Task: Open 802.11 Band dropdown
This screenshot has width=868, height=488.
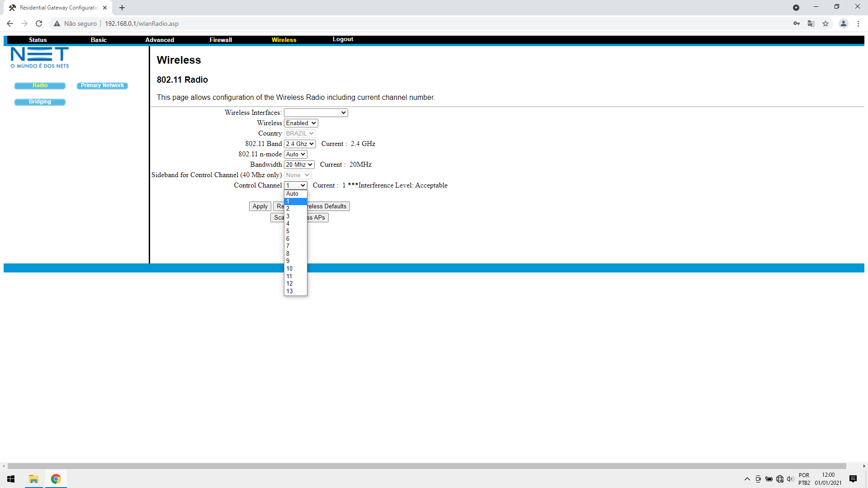Action: point(300,144)
